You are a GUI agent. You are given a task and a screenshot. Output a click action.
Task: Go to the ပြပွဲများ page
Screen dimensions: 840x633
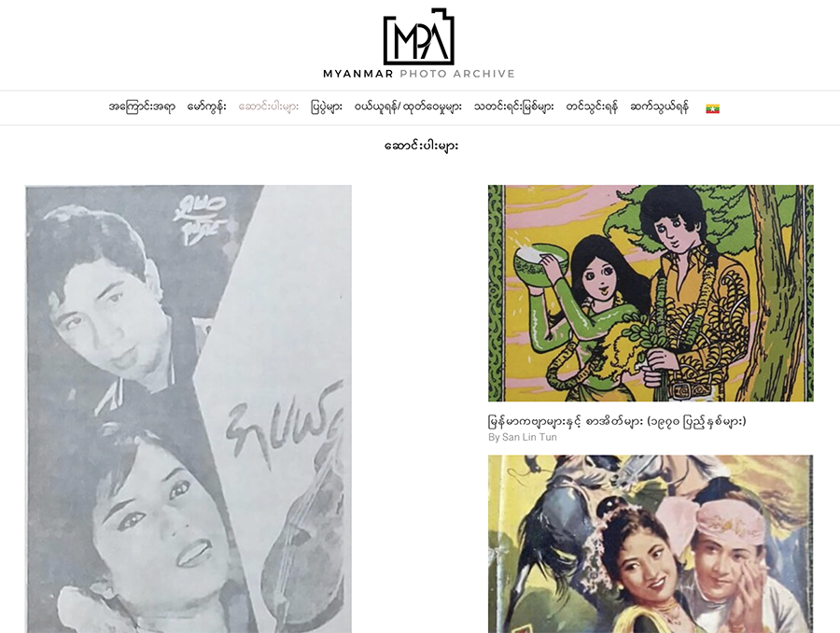327,107
